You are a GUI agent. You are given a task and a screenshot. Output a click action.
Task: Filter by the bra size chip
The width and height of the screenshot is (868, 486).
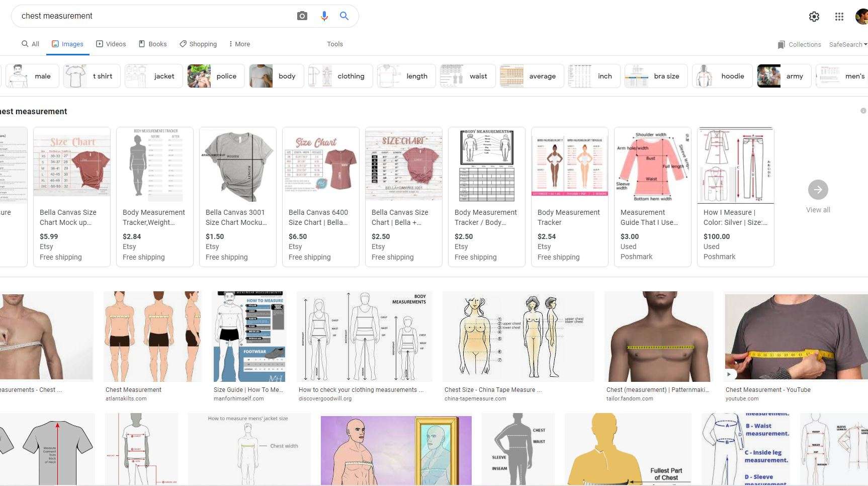pos(656,76)
